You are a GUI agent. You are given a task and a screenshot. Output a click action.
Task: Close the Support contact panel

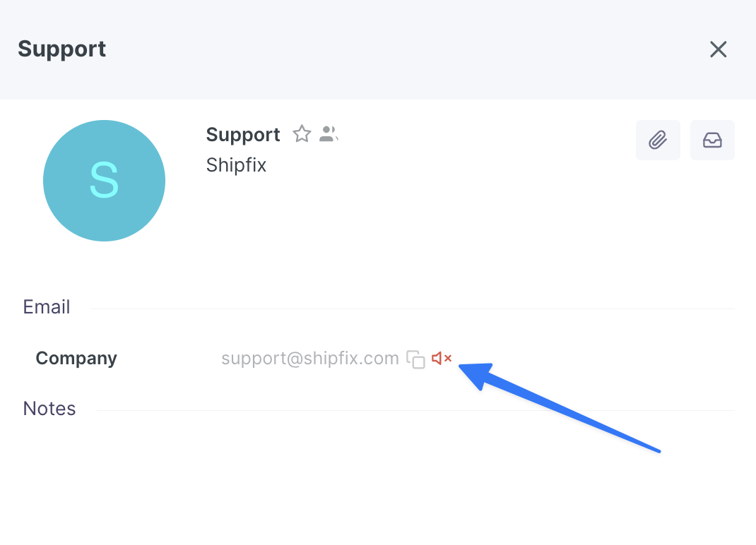(718, 49)
